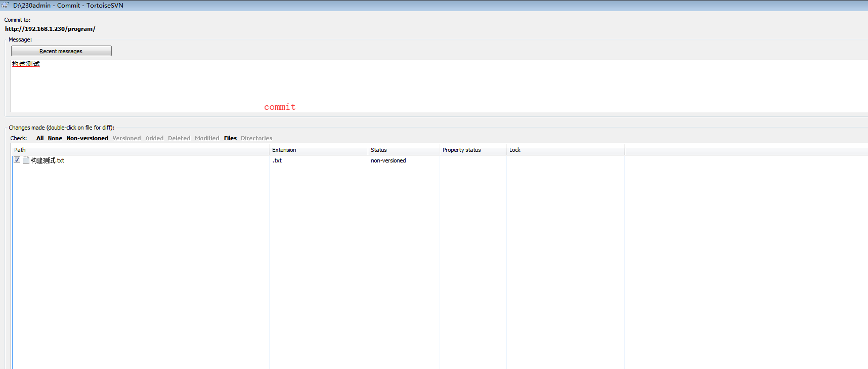
Task: Select the None check filter
Action: 55,138
